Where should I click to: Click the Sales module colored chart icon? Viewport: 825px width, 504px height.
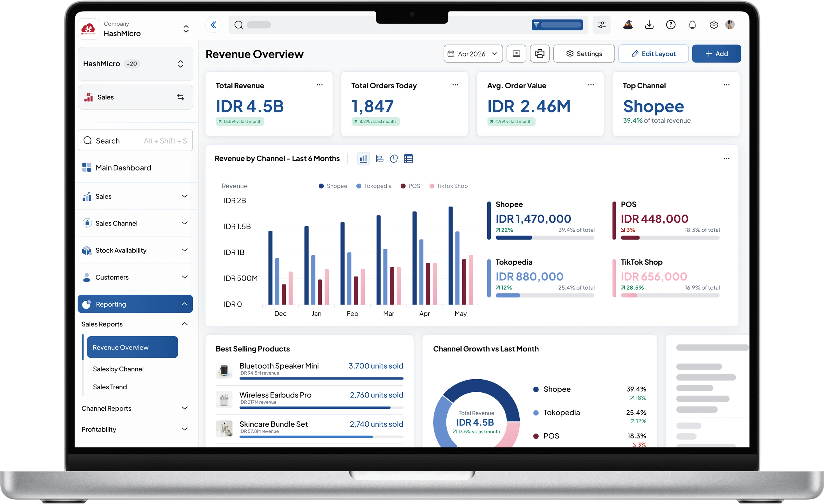(88, 97)
